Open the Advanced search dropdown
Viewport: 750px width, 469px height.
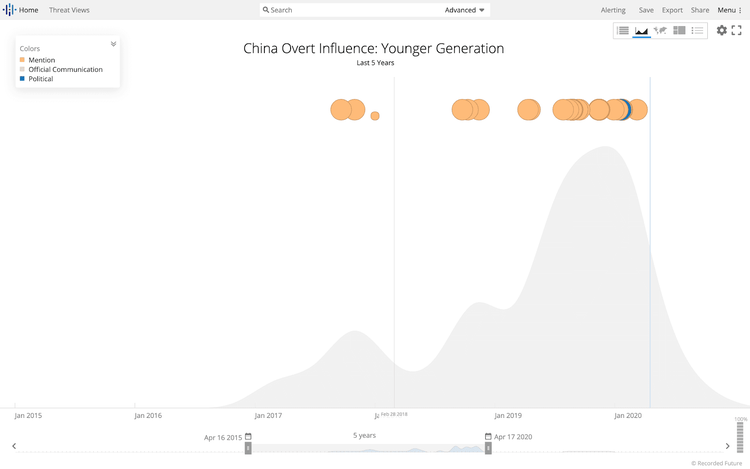(x=465, y=10)
